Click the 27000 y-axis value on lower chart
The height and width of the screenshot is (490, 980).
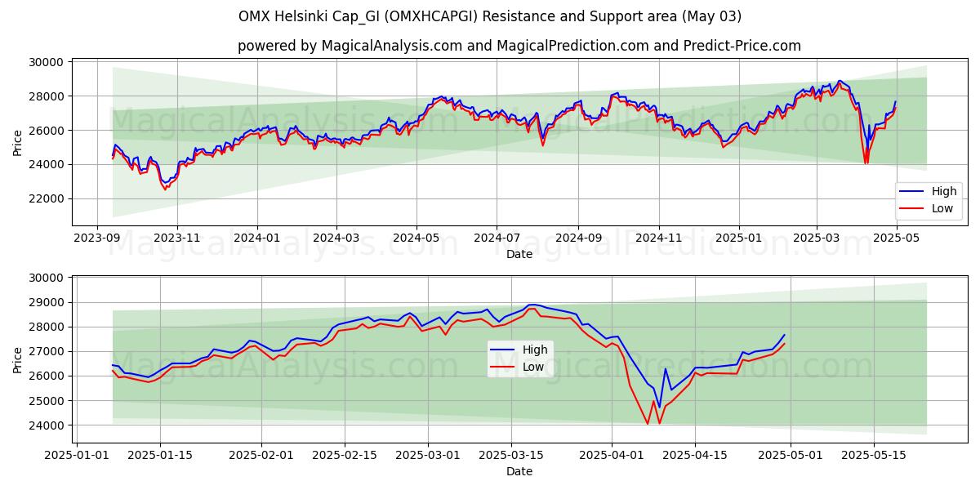(47, 351)
